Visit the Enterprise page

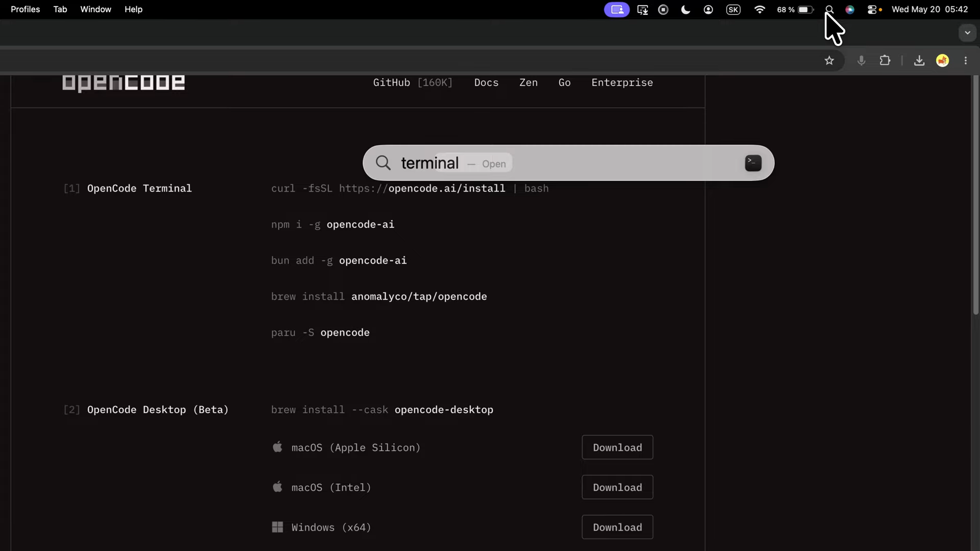pos(622,83)
